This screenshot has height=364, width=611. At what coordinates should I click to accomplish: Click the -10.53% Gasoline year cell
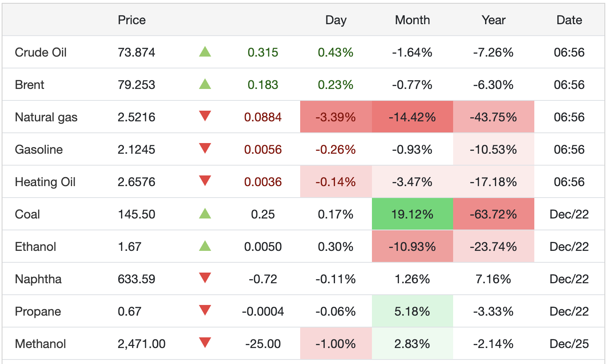[x=494, y=149]
